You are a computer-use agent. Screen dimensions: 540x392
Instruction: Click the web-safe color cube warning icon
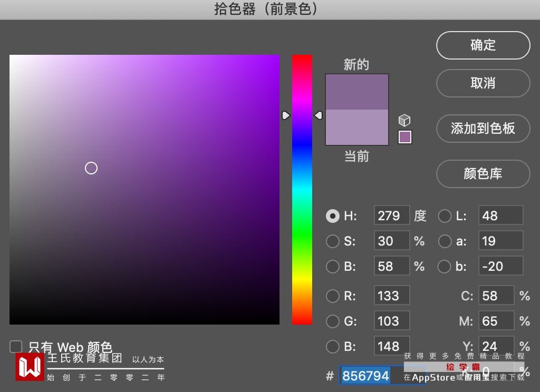(404, 120)
